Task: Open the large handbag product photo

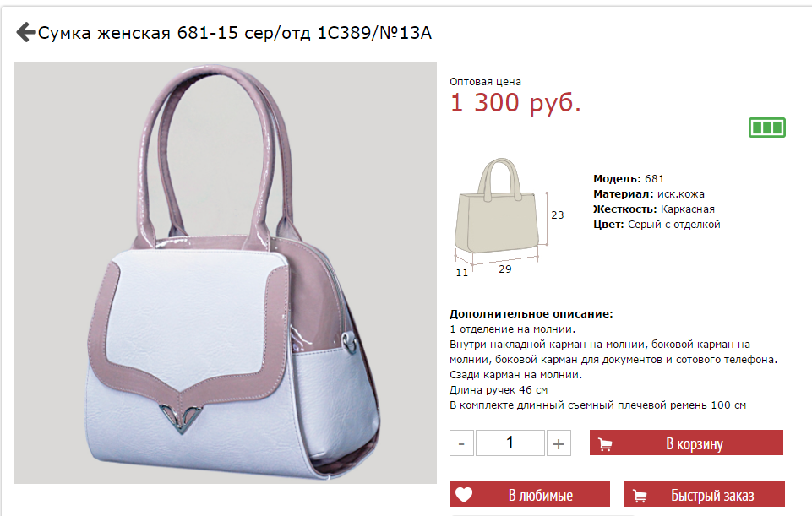Action: (226, 273)
